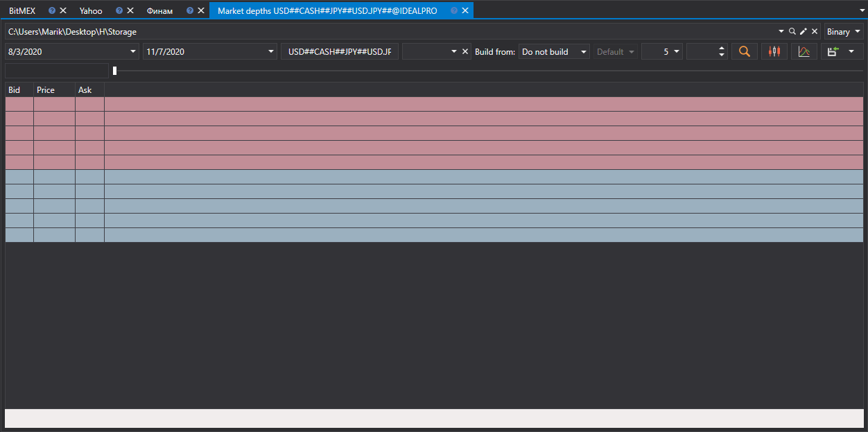Click the Bid column header
Viewport: 868px width, 432px height.
tap(19, 90)
